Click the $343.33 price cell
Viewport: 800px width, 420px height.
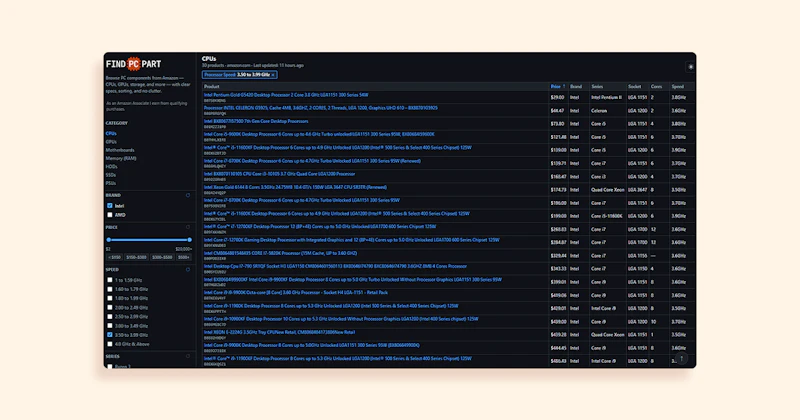(x=558, y=269)
